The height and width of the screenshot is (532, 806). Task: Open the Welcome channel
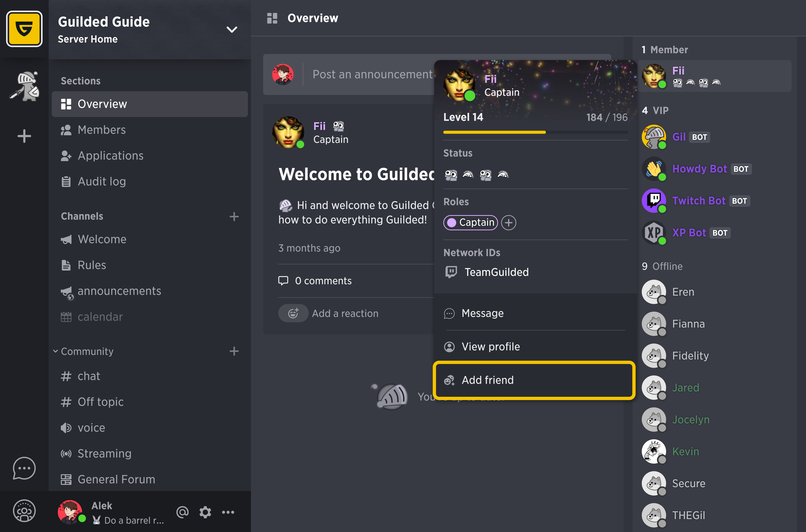click(x=150, y=239)
